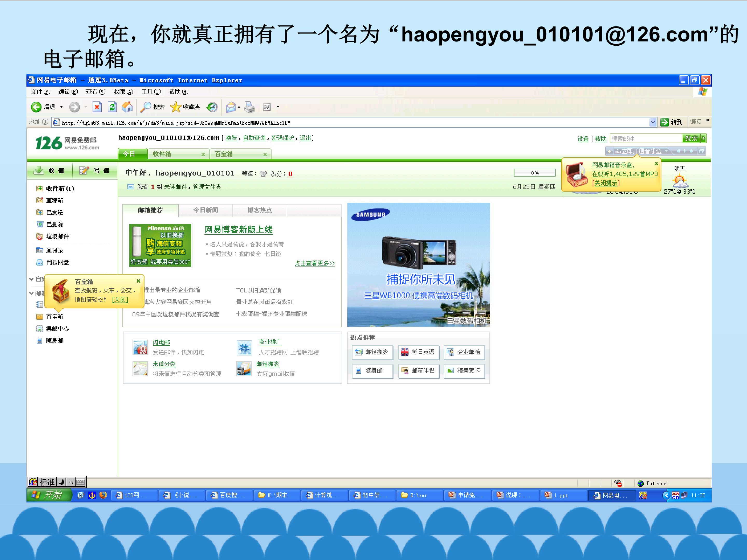Open the 查看 menu
This screenshot has height=560, width=747.
tap(95, 92)
